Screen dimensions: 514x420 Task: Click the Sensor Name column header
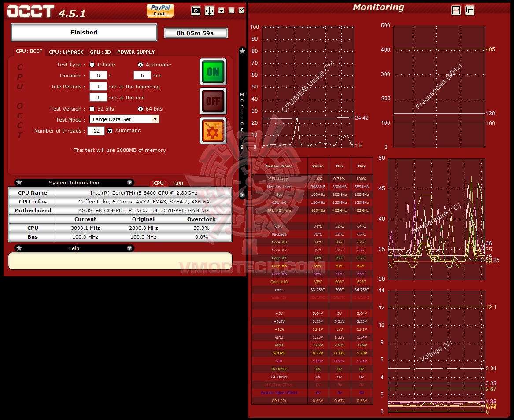[280, 166]
